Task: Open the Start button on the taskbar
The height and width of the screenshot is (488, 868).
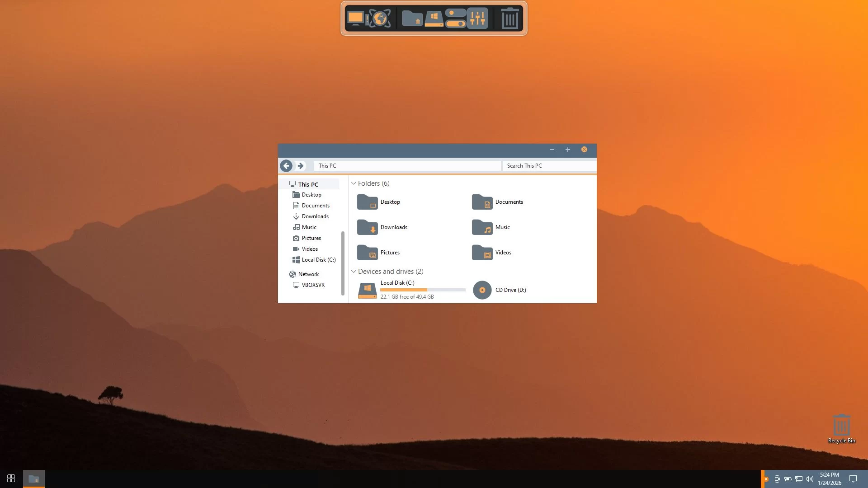Action: tap(11, 479)
